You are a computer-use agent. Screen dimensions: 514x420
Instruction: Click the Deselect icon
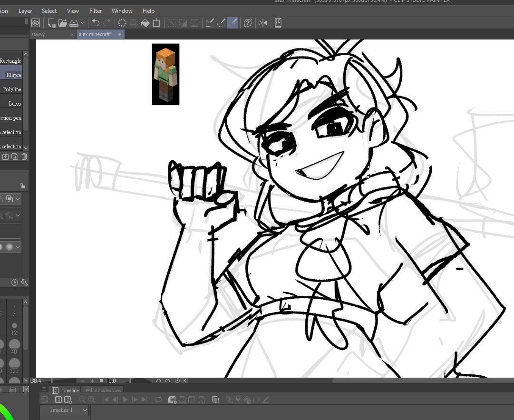(x=172, y=23)
